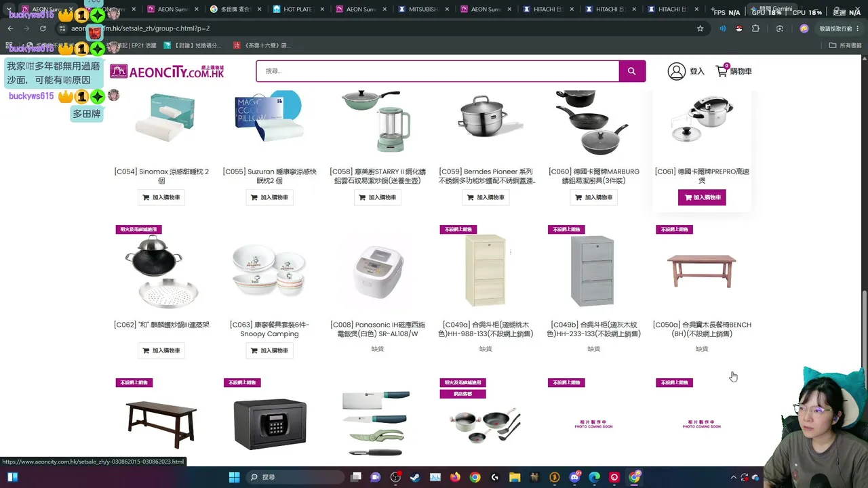Click the Panasonic rice cooker product image
Screen dimensions: 868x488
point(378,270)
